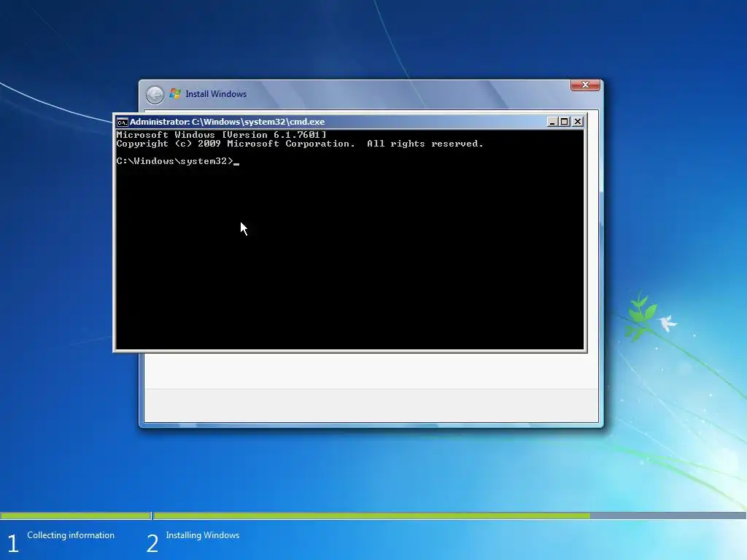Minimize the cmd.exe window
The image size is (747, 560).
(551, 122)
